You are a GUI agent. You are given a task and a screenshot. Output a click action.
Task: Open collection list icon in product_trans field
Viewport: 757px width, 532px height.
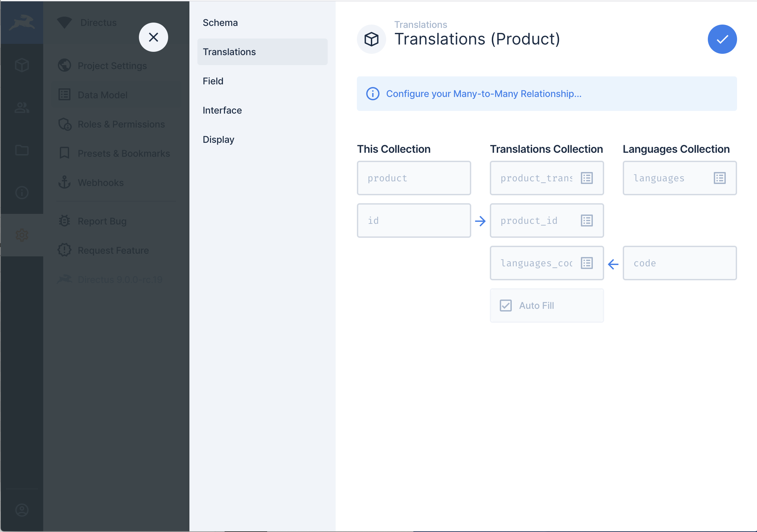pos(587,178)
